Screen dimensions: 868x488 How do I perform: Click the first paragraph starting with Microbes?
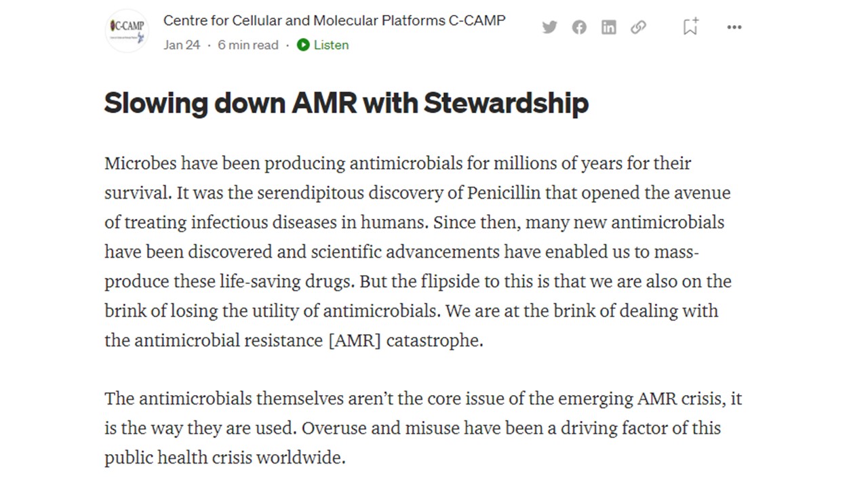pyautogui.click(x=418, y=252)
